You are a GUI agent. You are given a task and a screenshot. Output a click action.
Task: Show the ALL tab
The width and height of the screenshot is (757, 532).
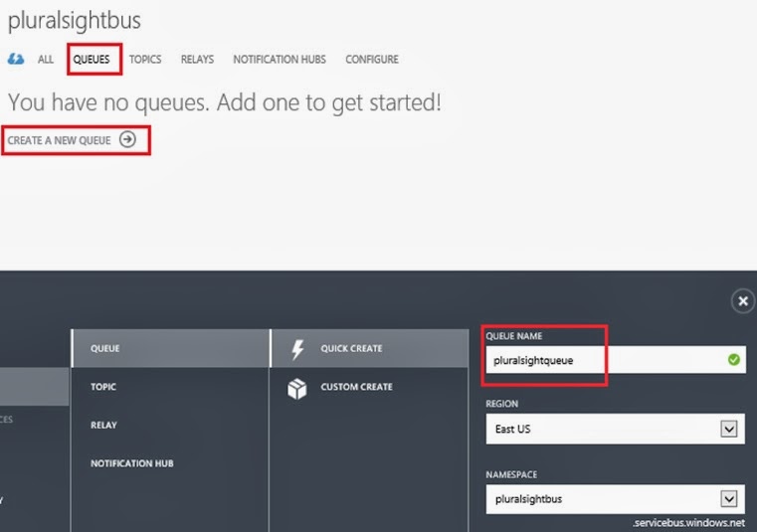[46, 60]
